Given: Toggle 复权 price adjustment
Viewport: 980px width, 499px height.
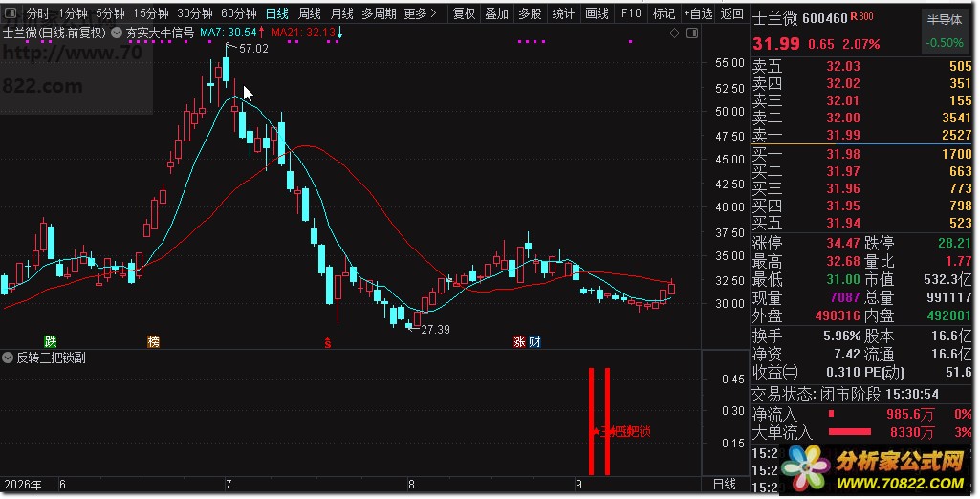Looking at the screenshot, I should (x=464, y=13).
